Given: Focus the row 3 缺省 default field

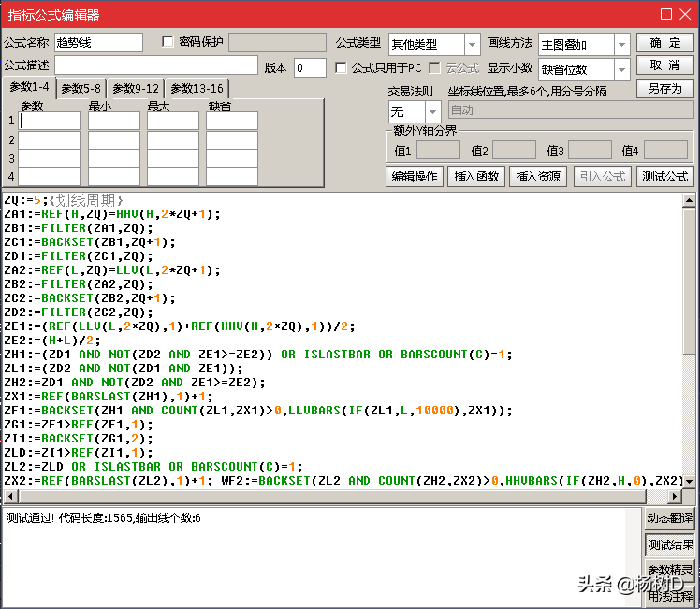Looking at the screenshot, I should [x=232, y=158].
